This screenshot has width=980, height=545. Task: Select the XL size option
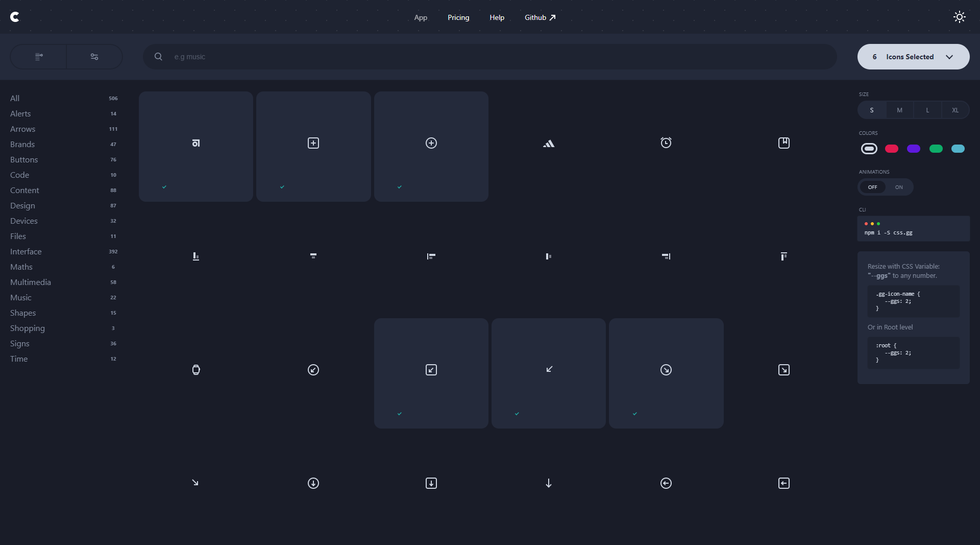click(955, 110)
